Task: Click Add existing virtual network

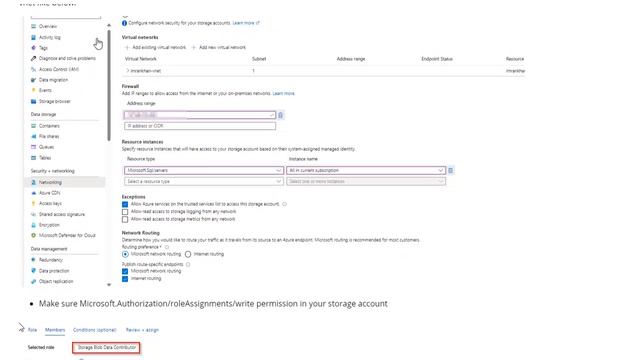Action: tap(156, 47)
